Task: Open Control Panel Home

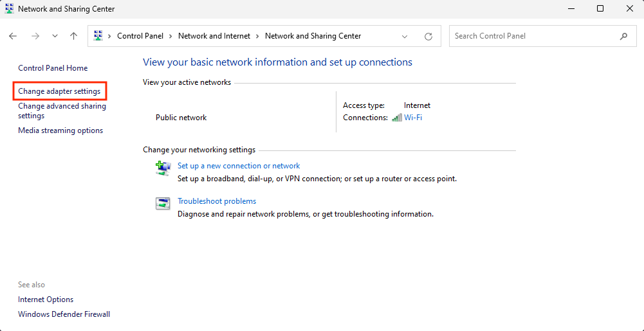Action: pos(53,68)
